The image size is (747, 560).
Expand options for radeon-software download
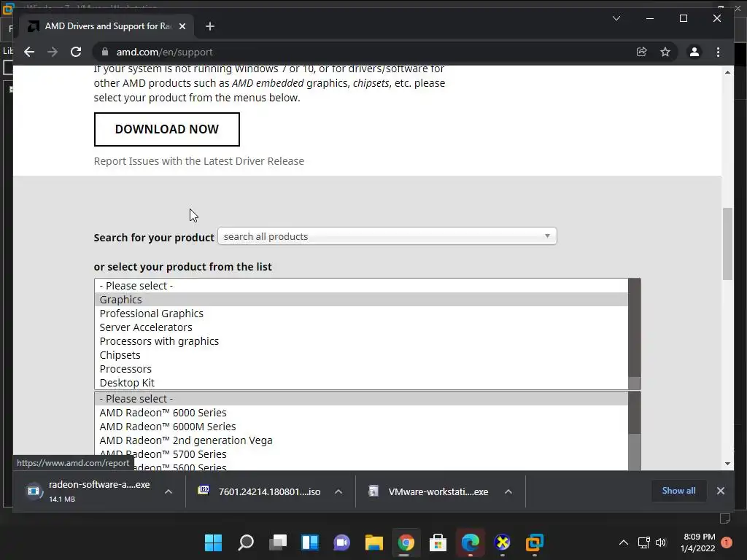coord(169,491)
